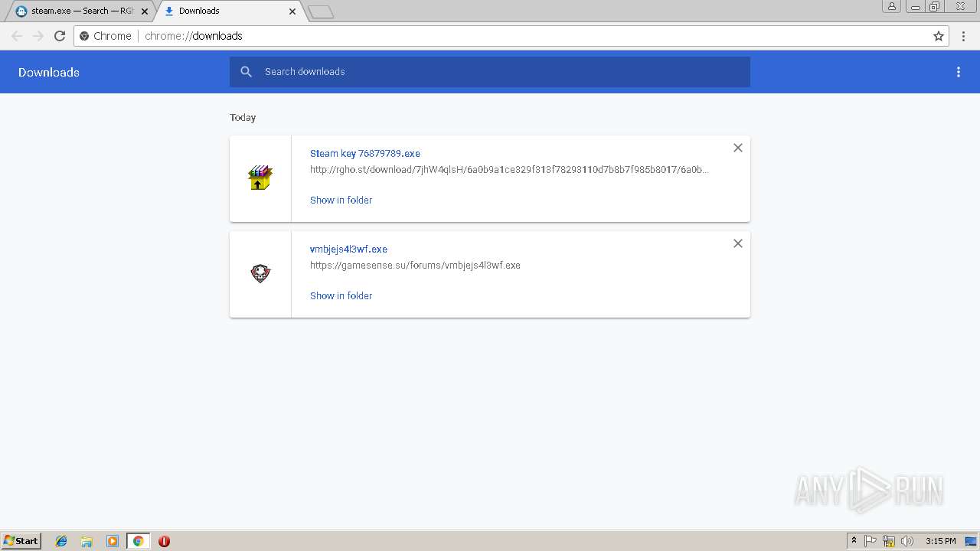Close the Downloads tab

tap(292, 11)
